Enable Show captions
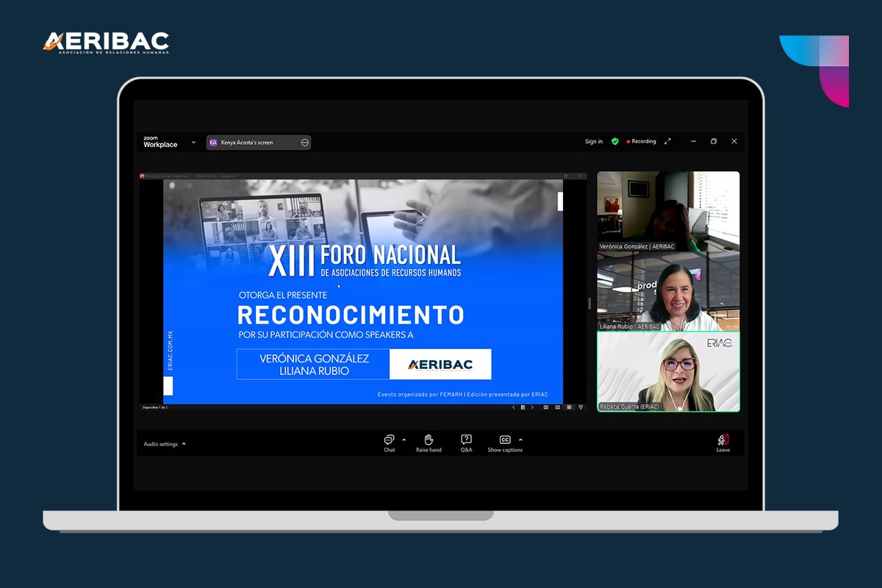 tap(504, 439)
